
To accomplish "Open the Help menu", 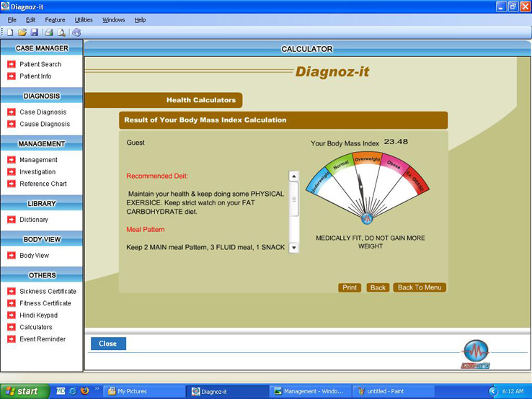I will [x=140, y=20].
